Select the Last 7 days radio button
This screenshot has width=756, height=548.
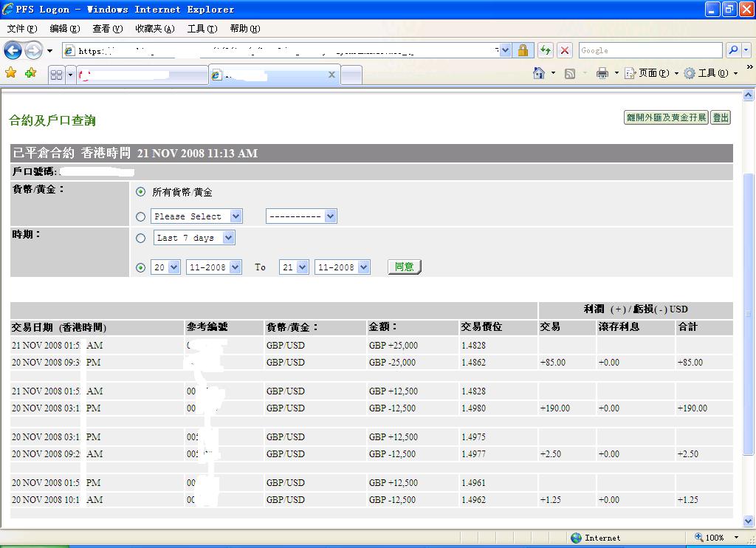click(x=141, y=239)
